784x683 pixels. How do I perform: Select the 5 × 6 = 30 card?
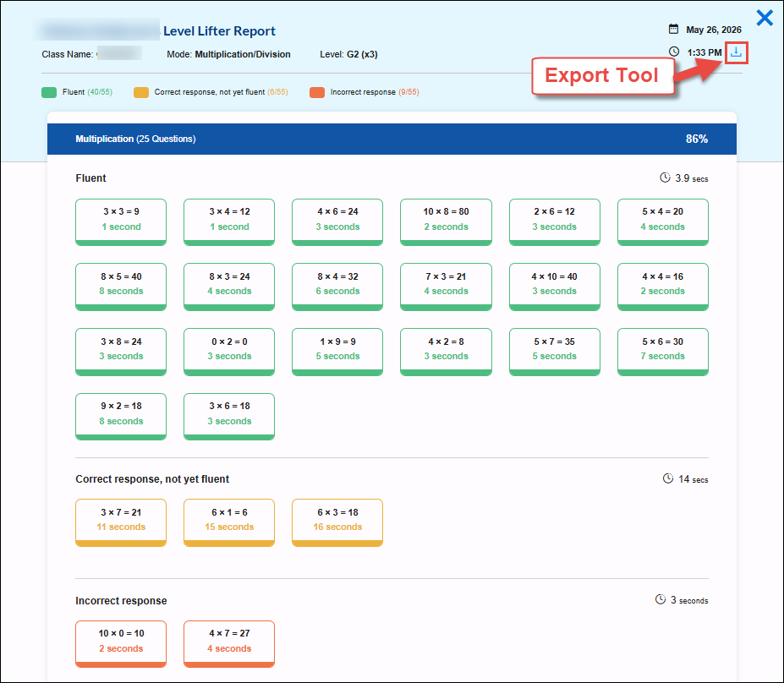click(662, 352)
